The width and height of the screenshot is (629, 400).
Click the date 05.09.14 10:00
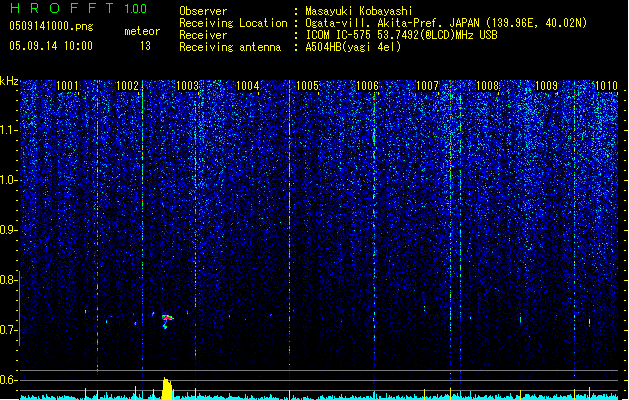51,46
